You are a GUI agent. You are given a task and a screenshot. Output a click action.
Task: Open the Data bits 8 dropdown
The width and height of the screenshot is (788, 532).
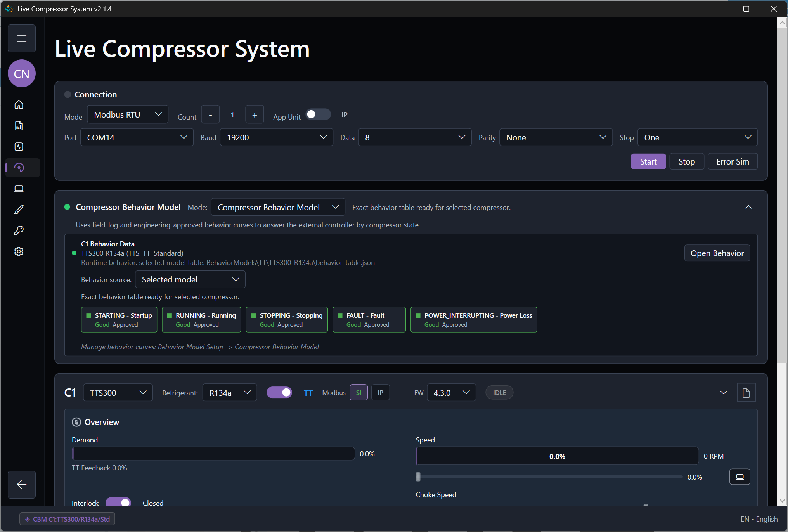point(415,137)
